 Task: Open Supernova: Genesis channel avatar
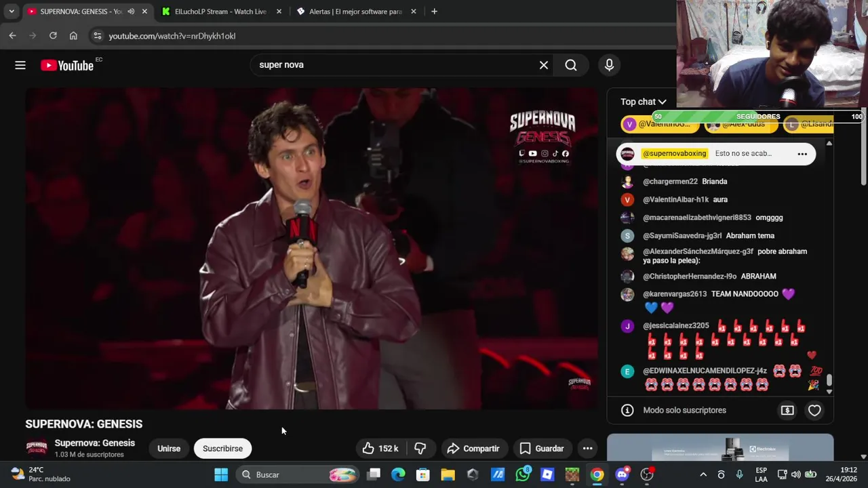[37, 449]
